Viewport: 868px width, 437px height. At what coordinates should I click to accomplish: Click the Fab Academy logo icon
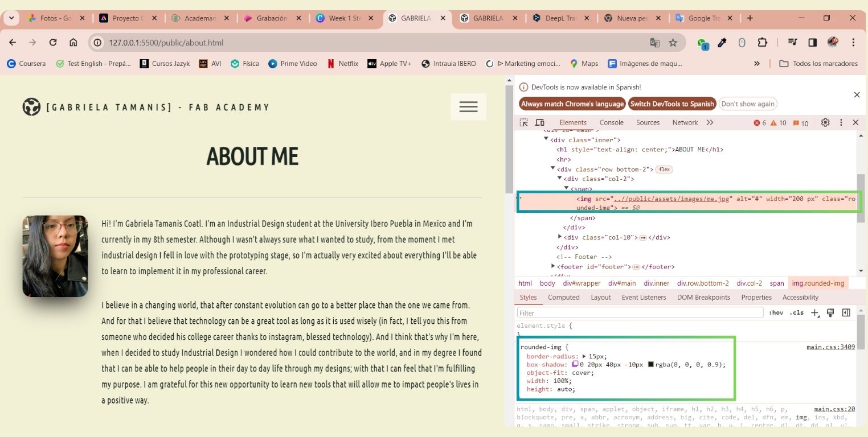tap(31, 106)
